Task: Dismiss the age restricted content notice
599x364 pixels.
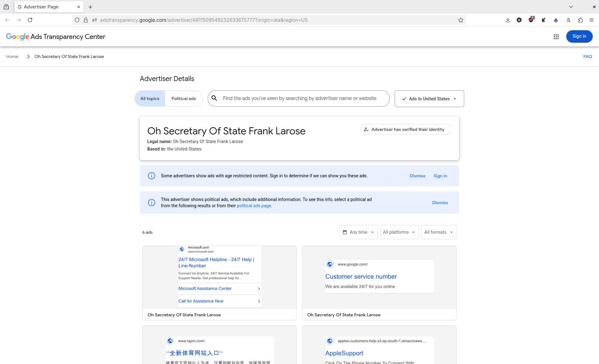Action: tap(417, 176)
